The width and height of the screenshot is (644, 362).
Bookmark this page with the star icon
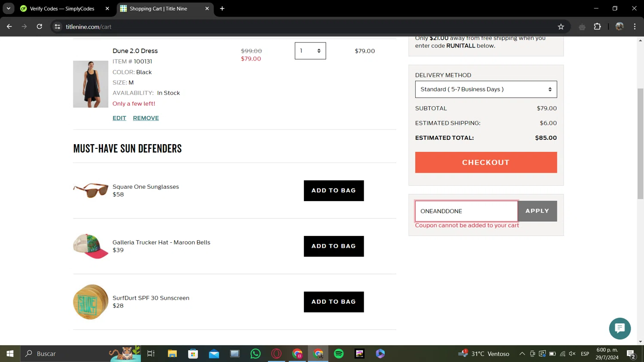[x=561, y=27]
